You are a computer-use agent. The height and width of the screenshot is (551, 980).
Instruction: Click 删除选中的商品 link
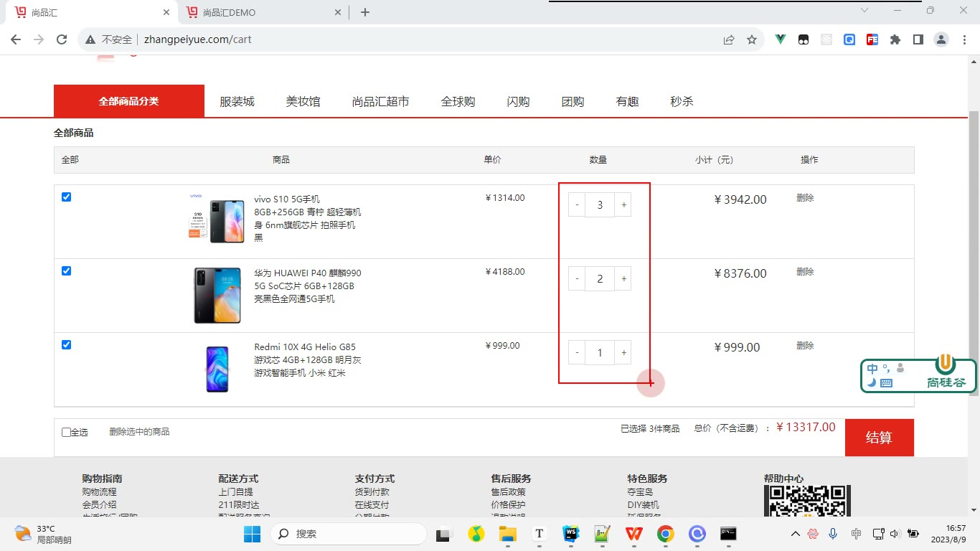click(139, 432)
